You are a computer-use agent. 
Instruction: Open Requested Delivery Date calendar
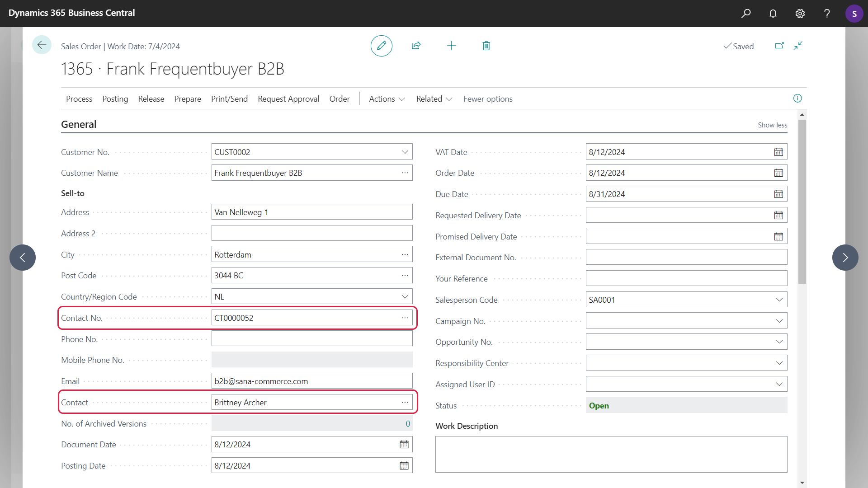778,216
